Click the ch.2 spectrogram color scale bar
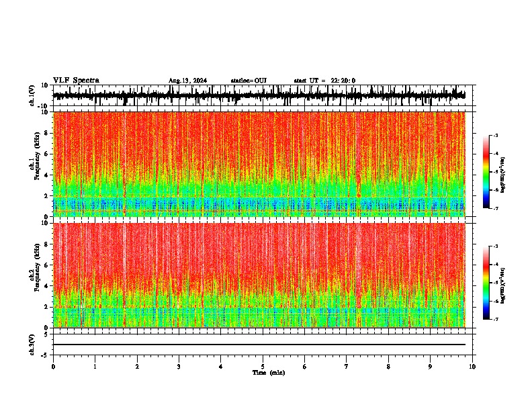Image resolution: width=532 pixels, height=411 pixels. pyautogui.click(x=486, y=283)
